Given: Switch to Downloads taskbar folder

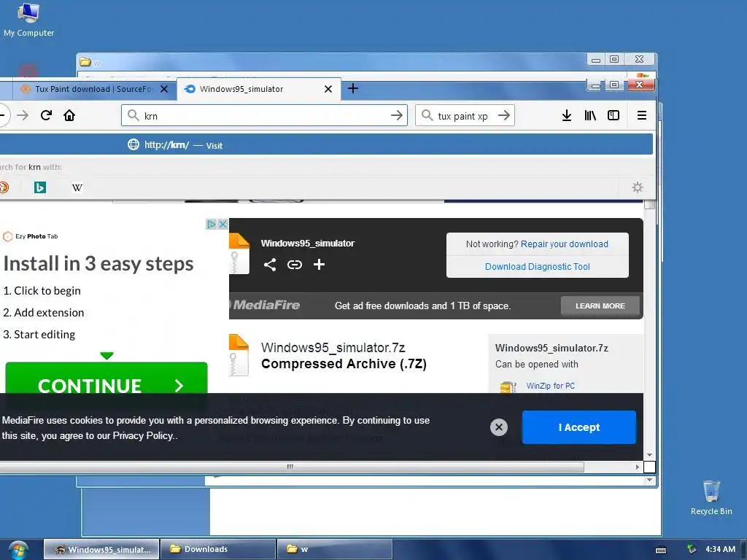Looking at the screenshot, I should click(218, 550).
